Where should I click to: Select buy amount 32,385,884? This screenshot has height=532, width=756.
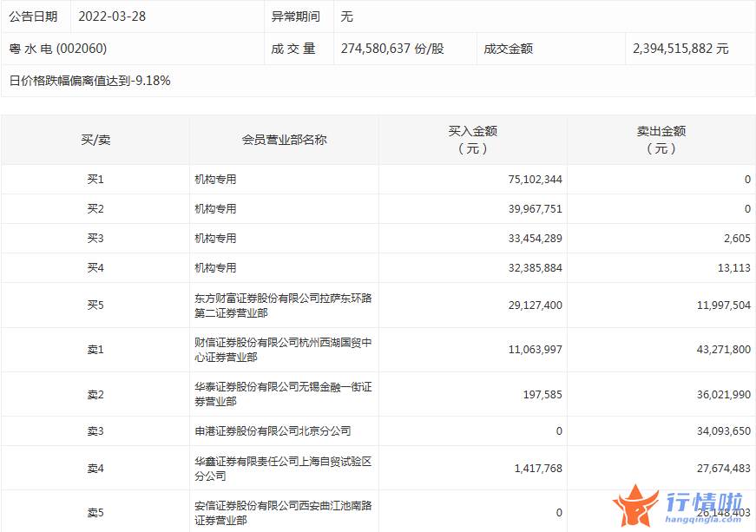tap(536, 267)
